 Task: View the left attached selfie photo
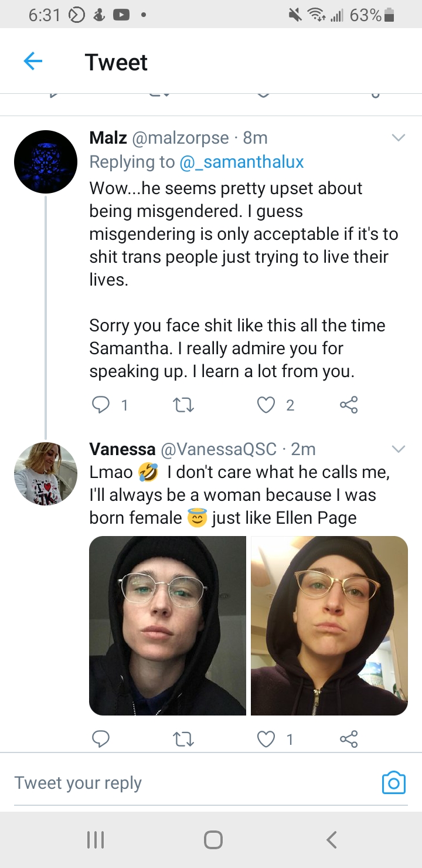pos(168,626)
